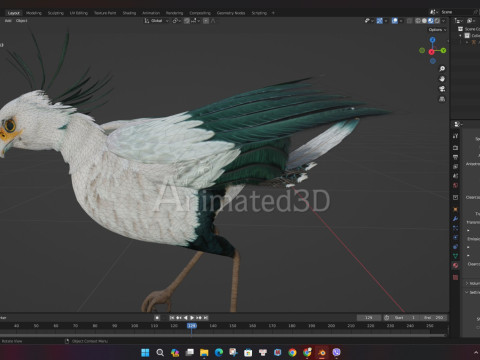This screenshot has width=480, height=360.
Task: Open the World properties tab icon
Action: (456, 185)
